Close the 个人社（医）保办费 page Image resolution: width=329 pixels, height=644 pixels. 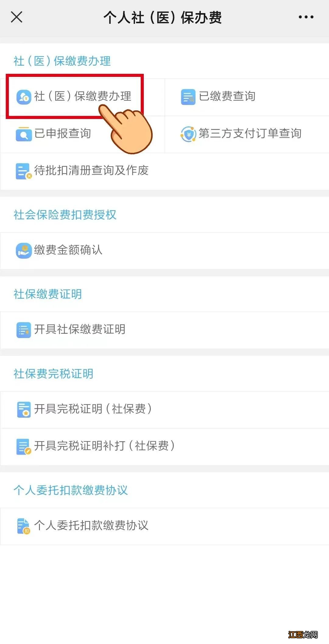pyautogui.click(x=17, y=17)
